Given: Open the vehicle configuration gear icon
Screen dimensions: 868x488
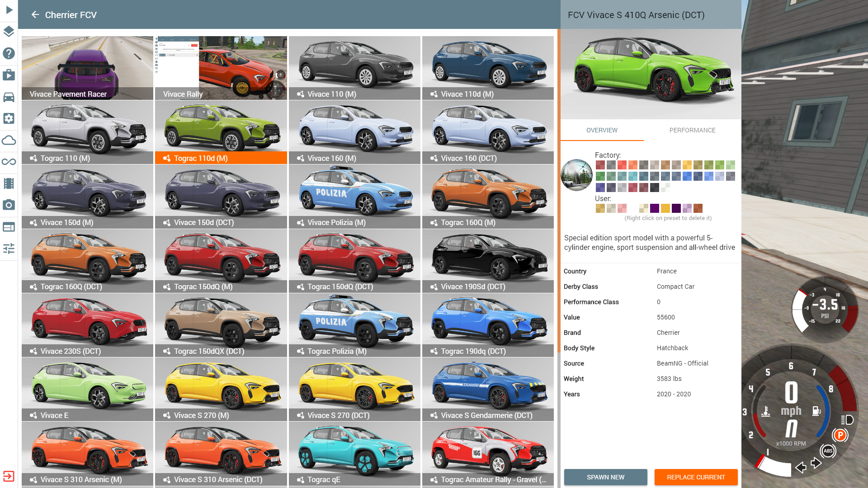Looking at the screenshot, I should tap(9, 118).
